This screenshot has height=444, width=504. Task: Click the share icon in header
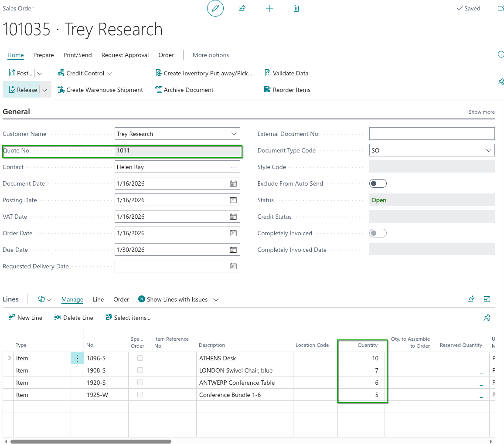pos(242,8)
